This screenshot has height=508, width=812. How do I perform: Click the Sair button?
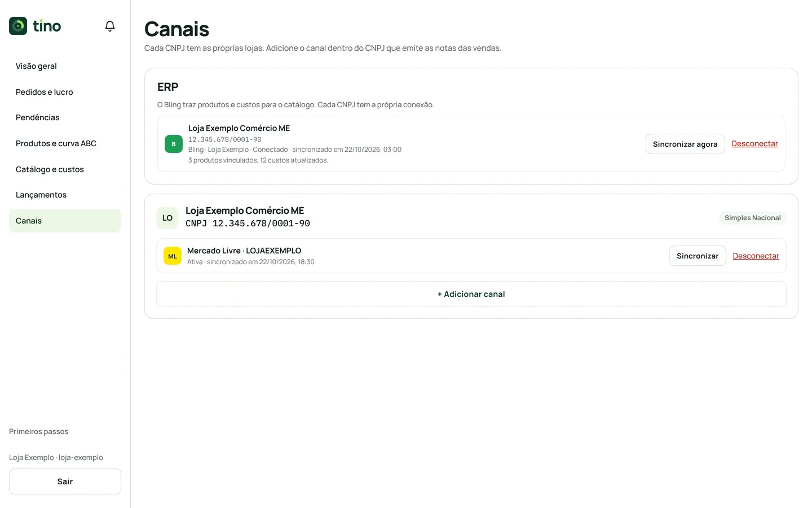tap(65, 481)
